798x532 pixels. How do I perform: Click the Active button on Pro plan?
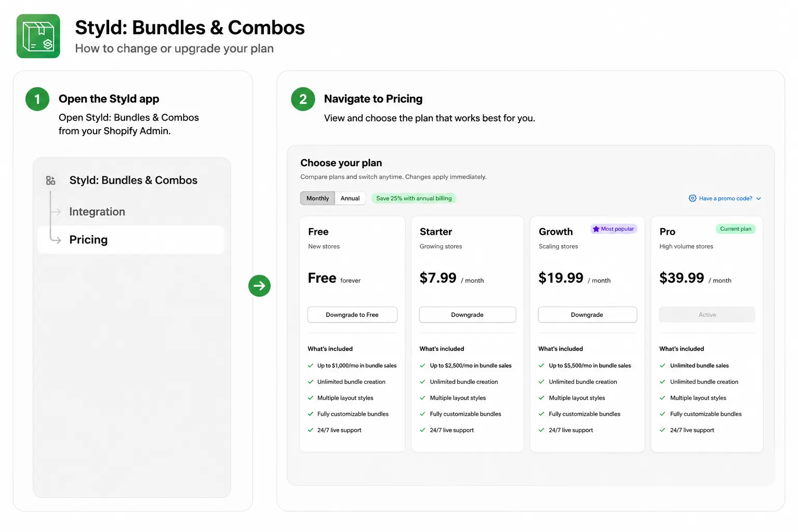[x=707, y=315]
